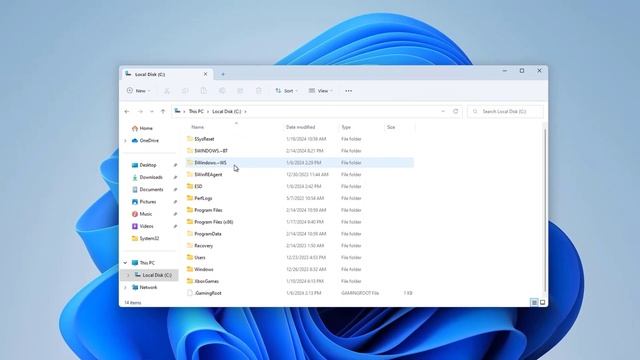Switch to Details view icon in status bar
Viewport: 640px width, 360px height.
[x=534, y=302]
